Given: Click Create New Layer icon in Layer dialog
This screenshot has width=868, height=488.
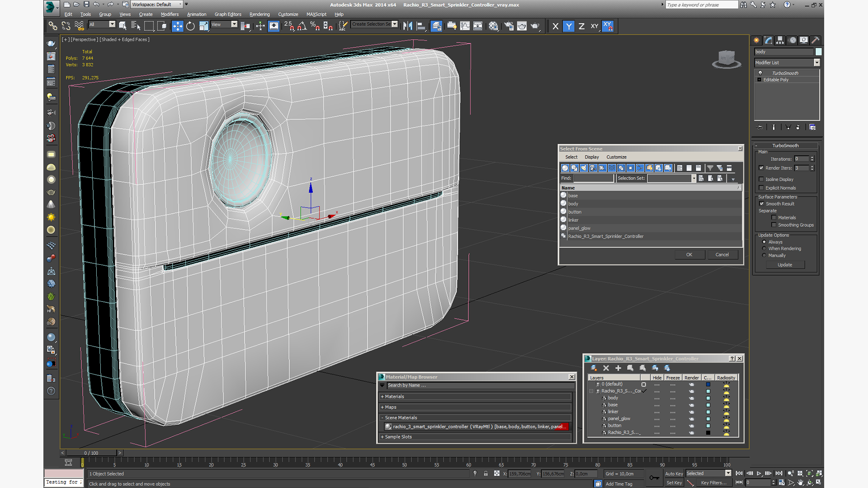Looking at the screenshot, I should (594, 368).
